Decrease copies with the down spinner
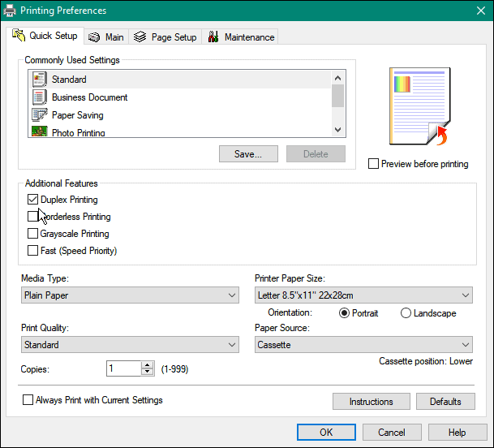 coord(147,372)
